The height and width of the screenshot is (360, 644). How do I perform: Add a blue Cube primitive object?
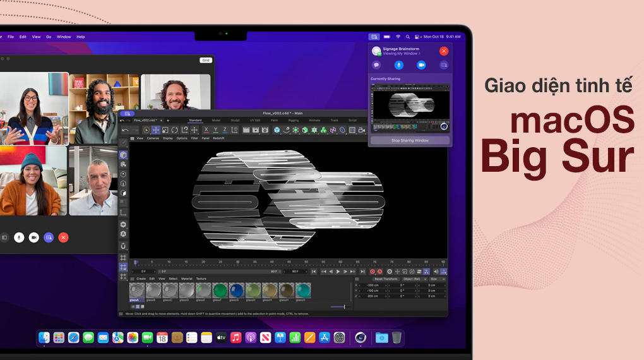[277, 130]
